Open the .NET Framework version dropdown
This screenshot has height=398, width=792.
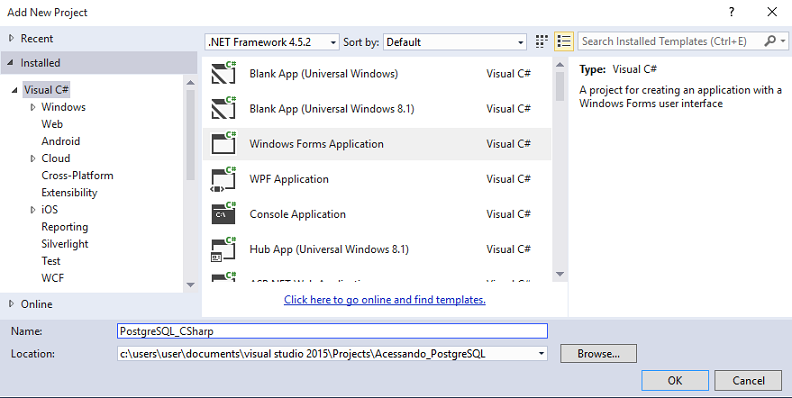click(x=272, y=42)
